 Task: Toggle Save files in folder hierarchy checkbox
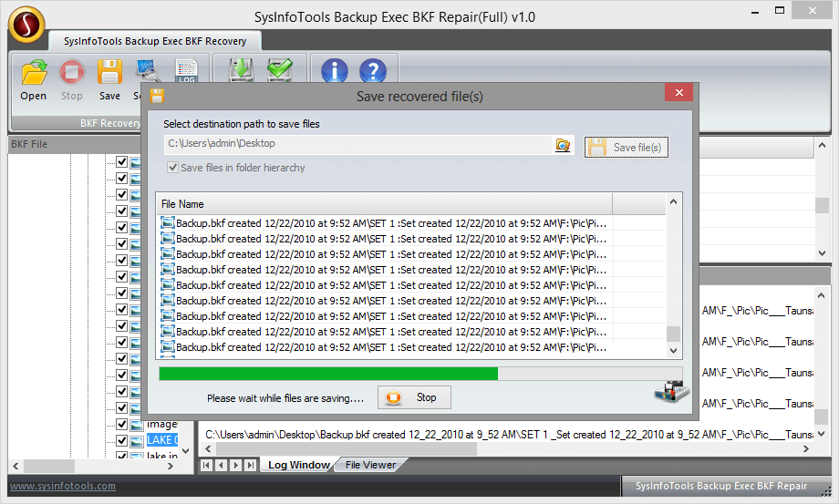173,168
